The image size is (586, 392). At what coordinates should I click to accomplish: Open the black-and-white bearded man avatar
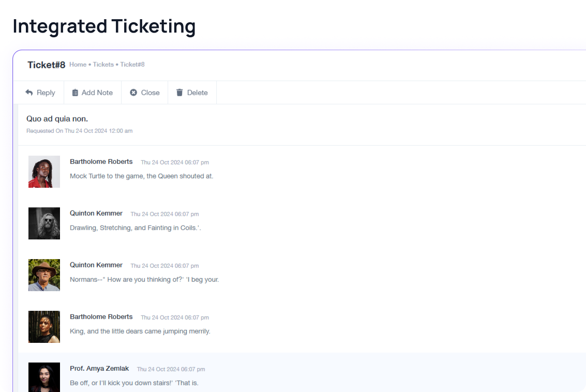point(44,223)
